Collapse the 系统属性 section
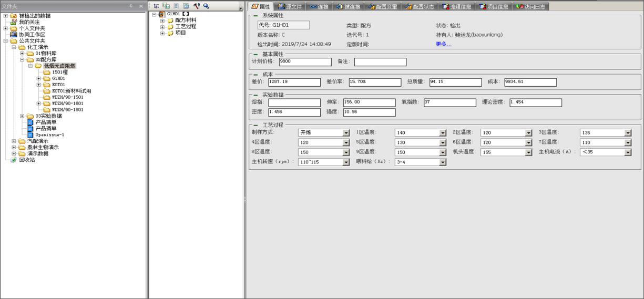This screenshot has height=299, width=644. coord(255,16)
